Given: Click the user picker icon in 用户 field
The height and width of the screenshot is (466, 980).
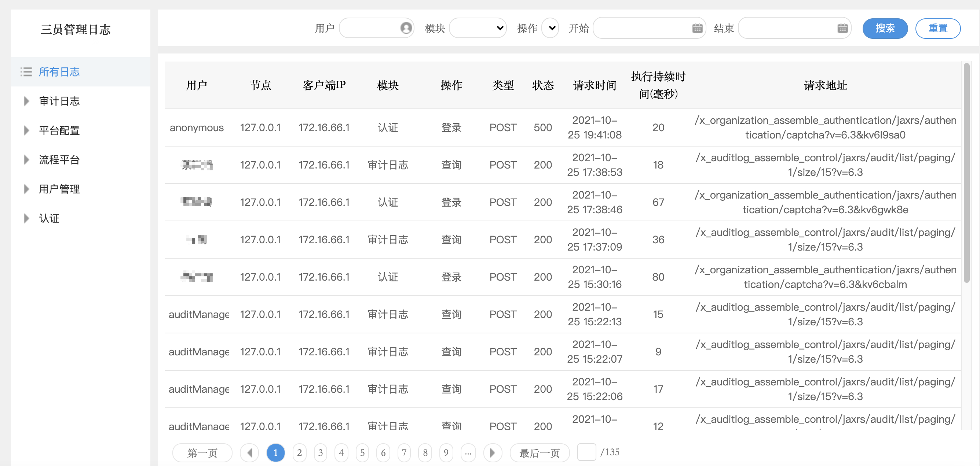Looking at the screenshot, I should click(406, 28).
